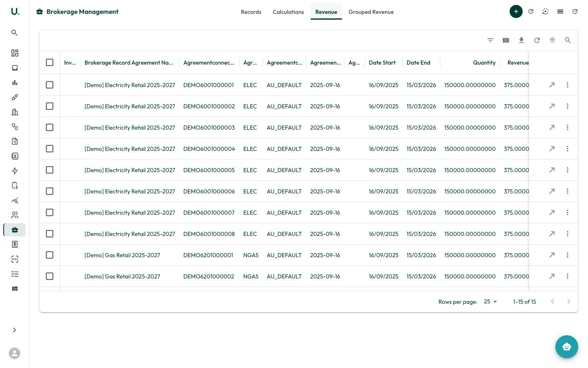Open the buildings icon in sidebar
Screen dimensions: 588x368
point(15,112)
